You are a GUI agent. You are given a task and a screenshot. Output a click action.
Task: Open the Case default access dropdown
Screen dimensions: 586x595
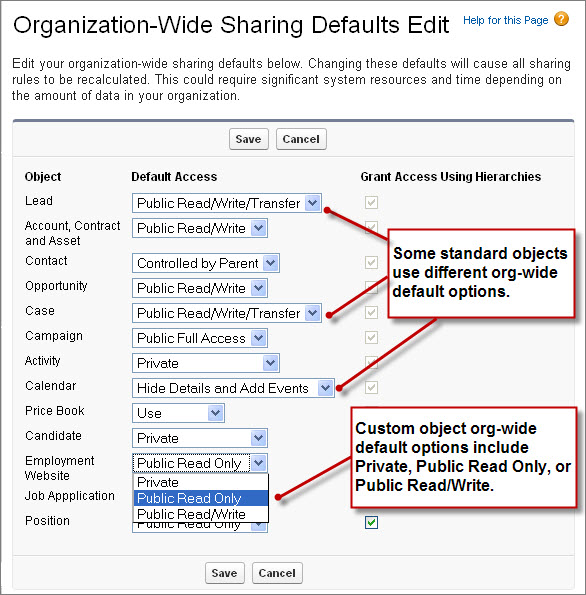tap(227, 313)
